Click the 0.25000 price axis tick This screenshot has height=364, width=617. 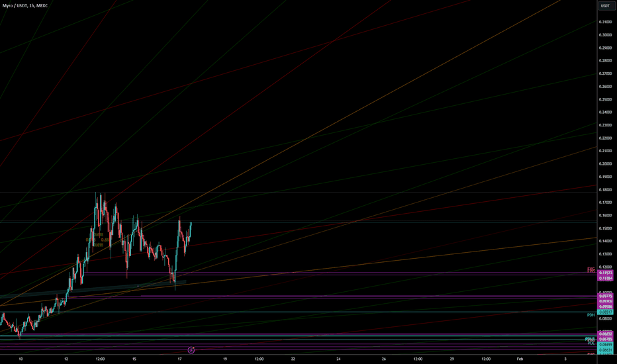pyautogui.click(x=605, y=99)
